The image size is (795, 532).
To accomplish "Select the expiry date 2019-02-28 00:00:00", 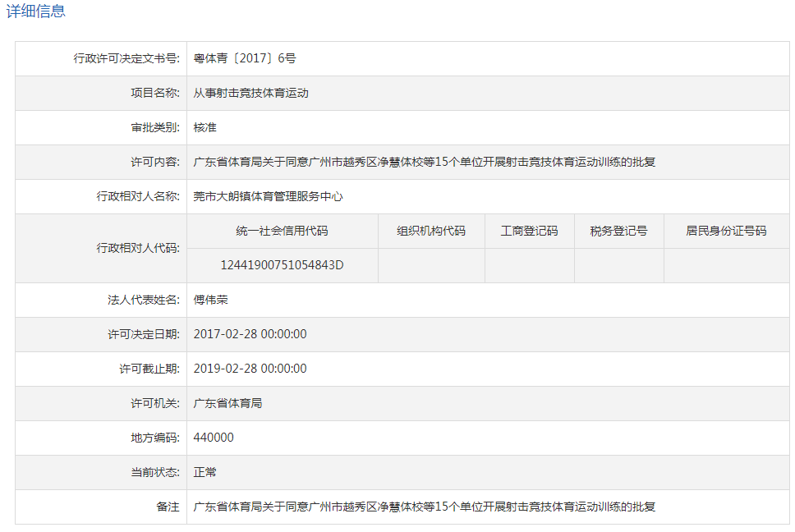I will (x=250, y=369).
